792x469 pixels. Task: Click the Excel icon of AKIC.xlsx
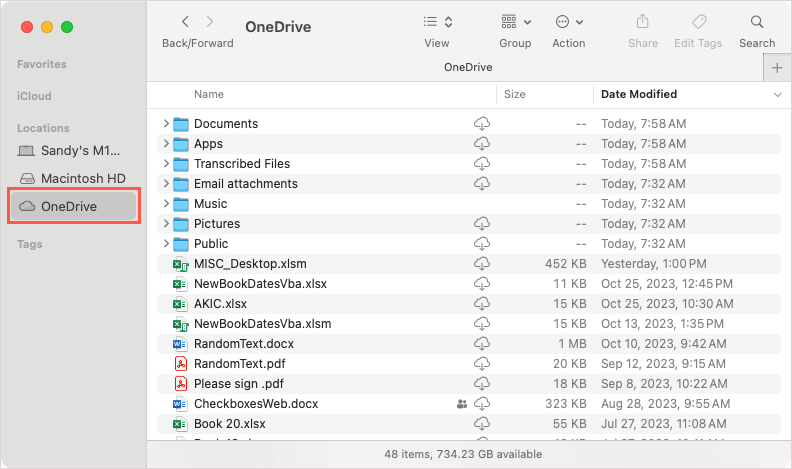pyautogui.click(x=180, y=304)
